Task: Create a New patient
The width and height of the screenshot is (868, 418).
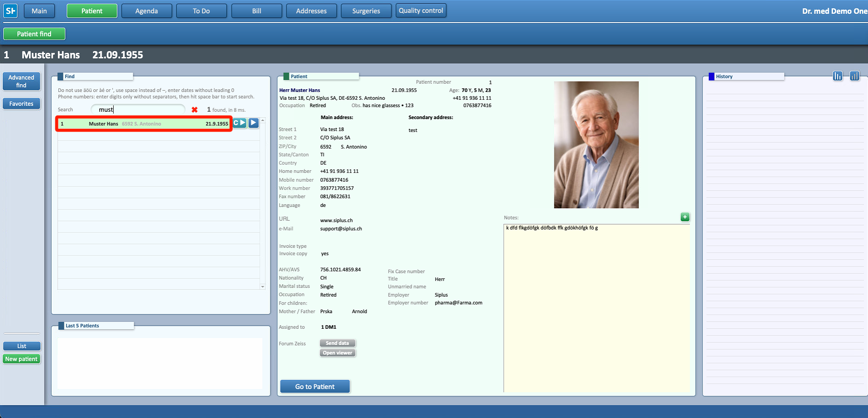Action: point(22,359)
